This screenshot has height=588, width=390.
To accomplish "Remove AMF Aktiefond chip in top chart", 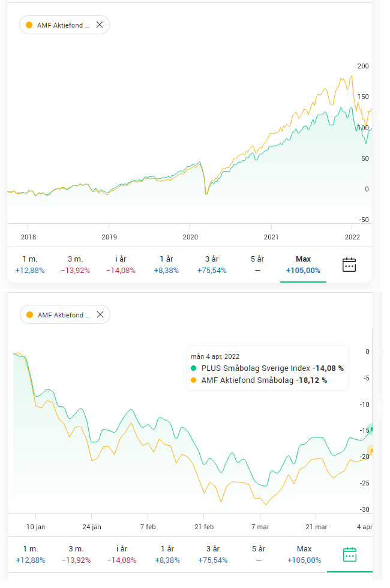I will (x=100, y=25).
